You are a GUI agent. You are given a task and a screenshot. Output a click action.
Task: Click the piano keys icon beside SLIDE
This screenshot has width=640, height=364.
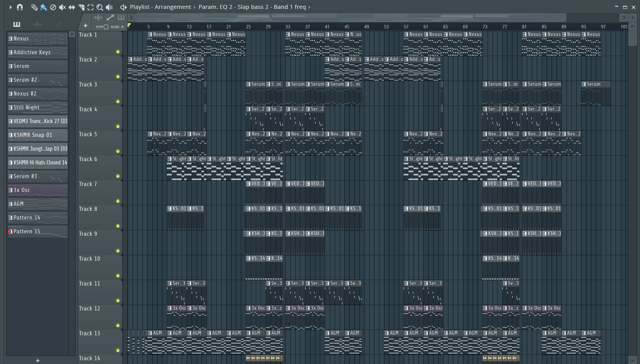pos(121,17)
